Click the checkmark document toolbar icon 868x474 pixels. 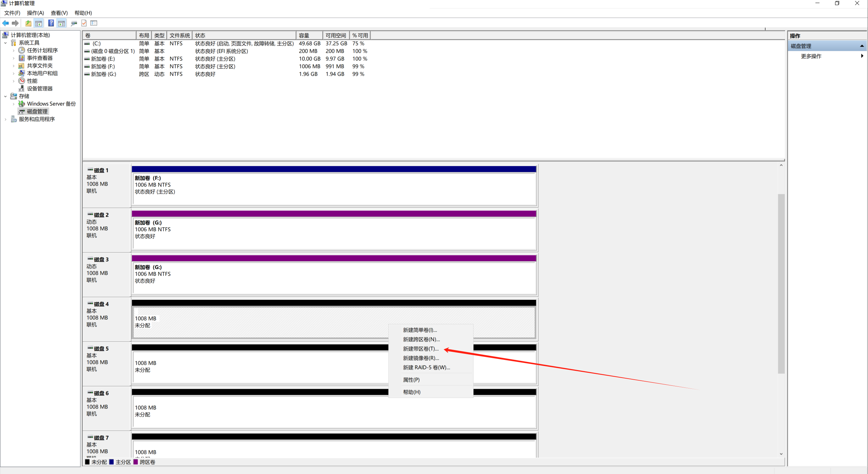[x=84, y=23]
